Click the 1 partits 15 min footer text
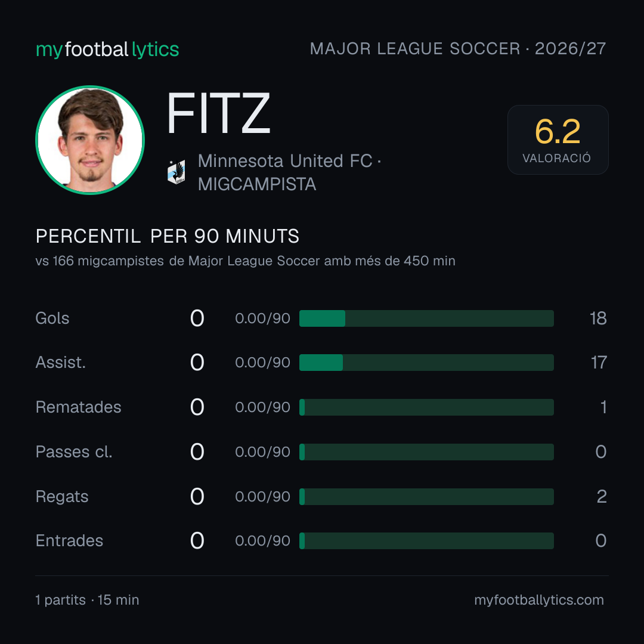The width and height of the screenshot is (644, 644). tap(87, 600)
